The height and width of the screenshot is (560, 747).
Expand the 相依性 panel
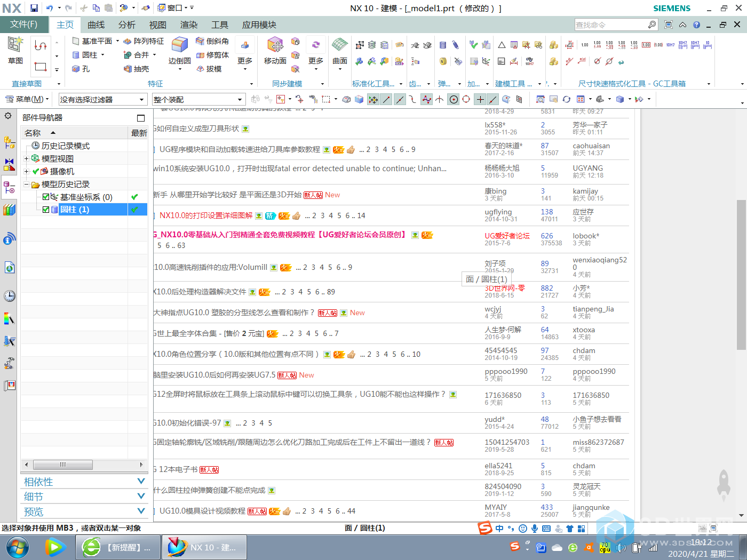84,482
